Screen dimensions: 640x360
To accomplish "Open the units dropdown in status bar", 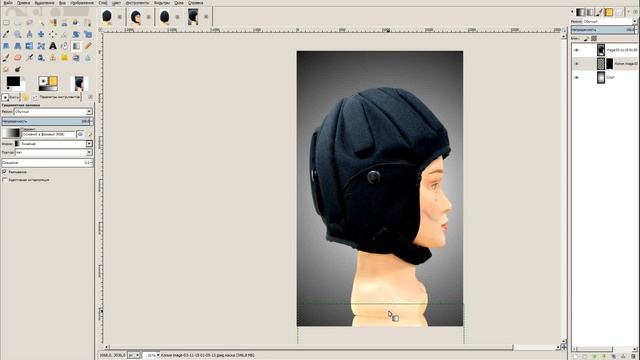I will click(134, 356).
